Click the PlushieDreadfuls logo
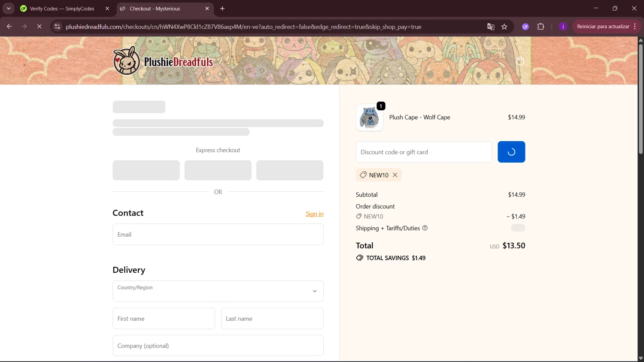644x362 pixels. tap(163, 60)
